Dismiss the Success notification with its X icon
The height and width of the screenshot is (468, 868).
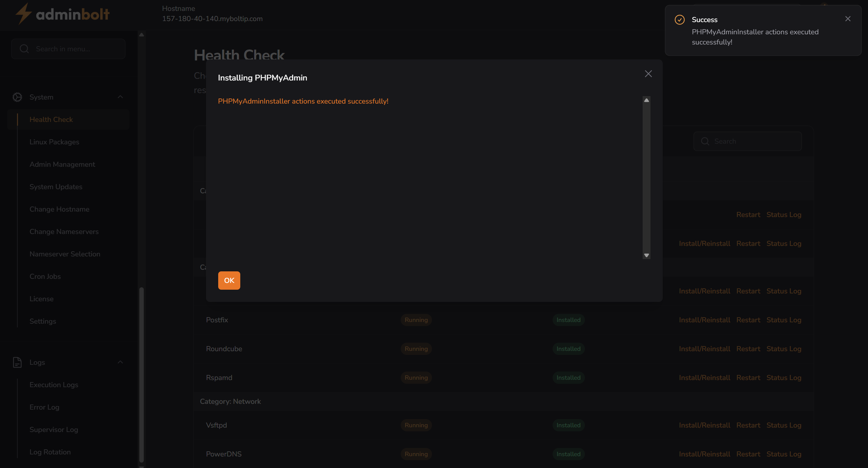[x=848, y=19]
